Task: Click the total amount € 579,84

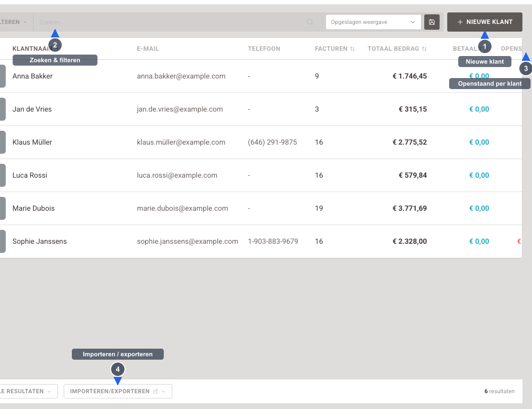Action: (x=413, y=175)
